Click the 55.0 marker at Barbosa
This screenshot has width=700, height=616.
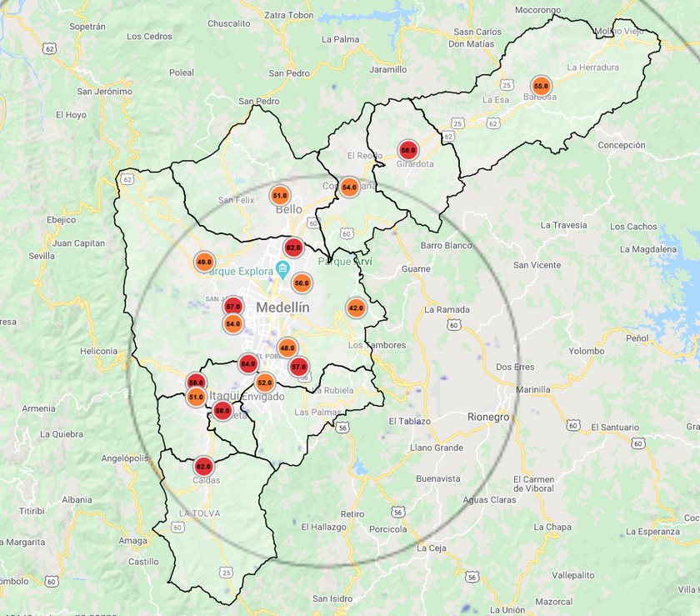click(541, 86)
